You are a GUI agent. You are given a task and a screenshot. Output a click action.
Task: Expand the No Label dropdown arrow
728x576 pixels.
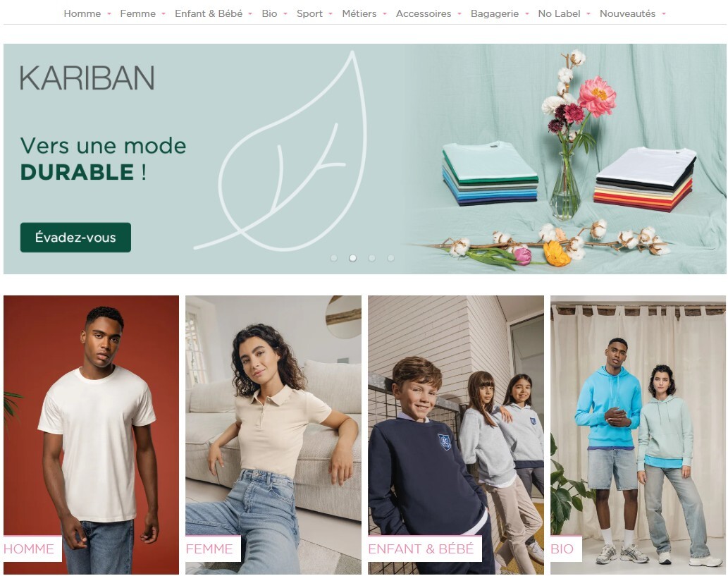click(588, 14)
